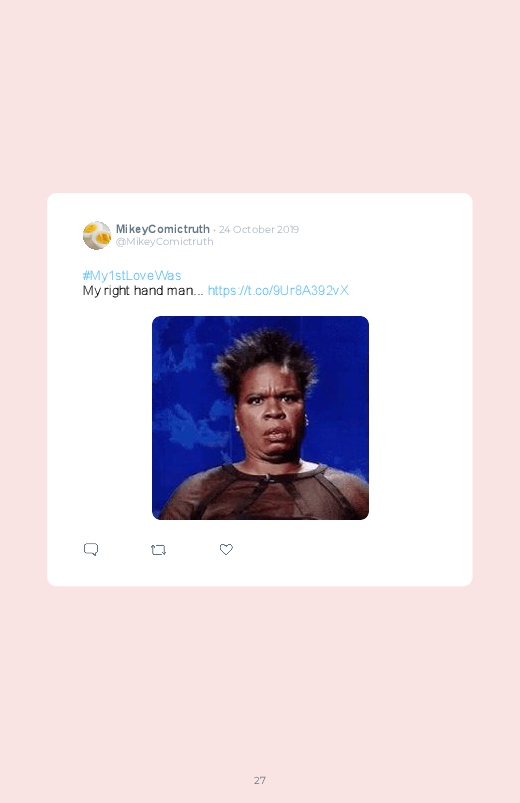Open the MikeyComictruth display name
The image size is (520, 803).
click(163, 229)
